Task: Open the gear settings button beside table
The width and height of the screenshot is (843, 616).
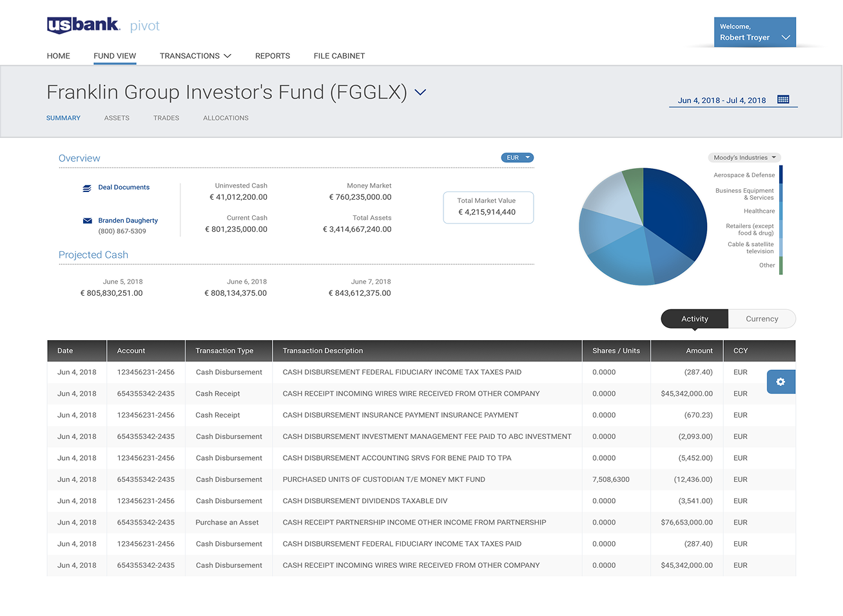Action: pyautogui.click(x=780, y=382)
